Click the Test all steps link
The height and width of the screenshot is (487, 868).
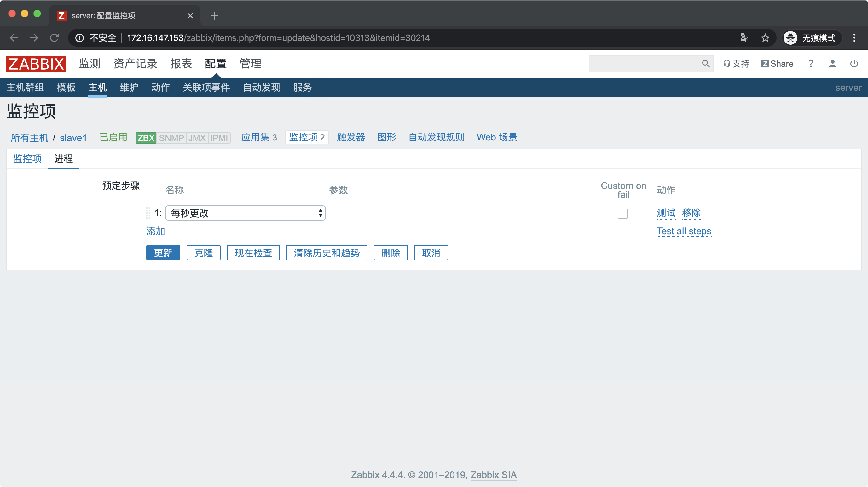click(x=684, y=231)
